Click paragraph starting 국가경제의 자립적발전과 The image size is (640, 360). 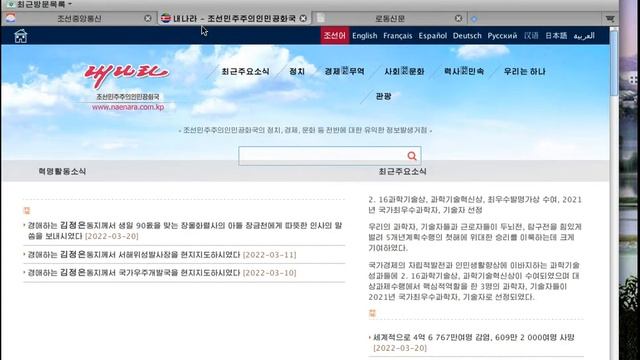point(474,281)
